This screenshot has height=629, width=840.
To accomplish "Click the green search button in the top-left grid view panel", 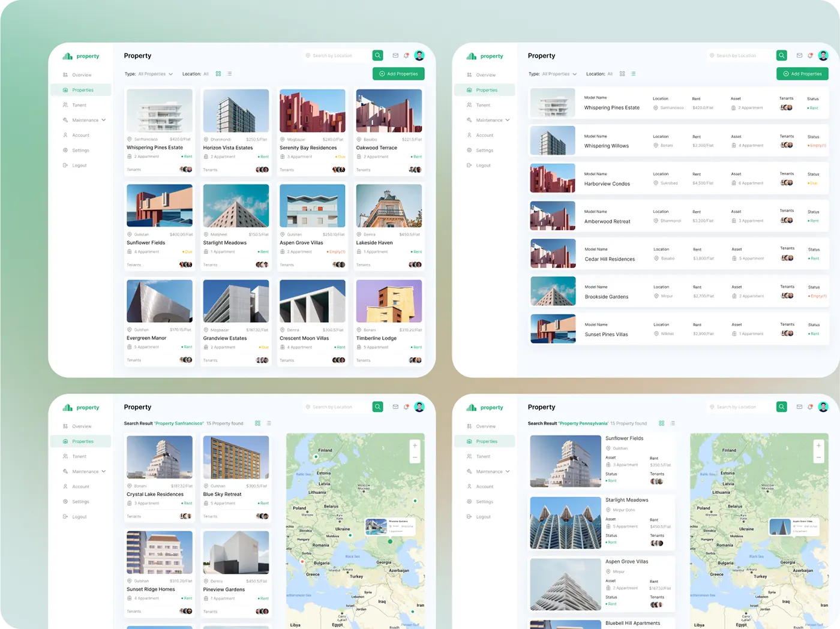I will tap(378, 56).
